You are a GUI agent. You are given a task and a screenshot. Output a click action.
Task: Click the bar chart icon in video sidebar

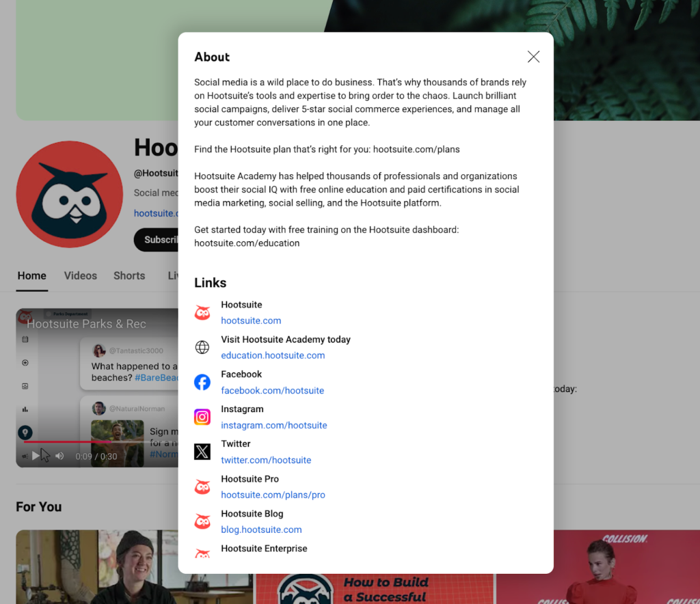coord(25,409)
